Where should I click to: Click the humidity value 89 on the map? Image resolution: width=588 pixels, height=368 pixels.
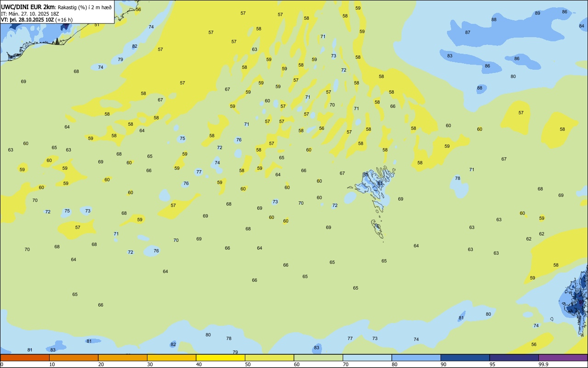tap(537, 13)
